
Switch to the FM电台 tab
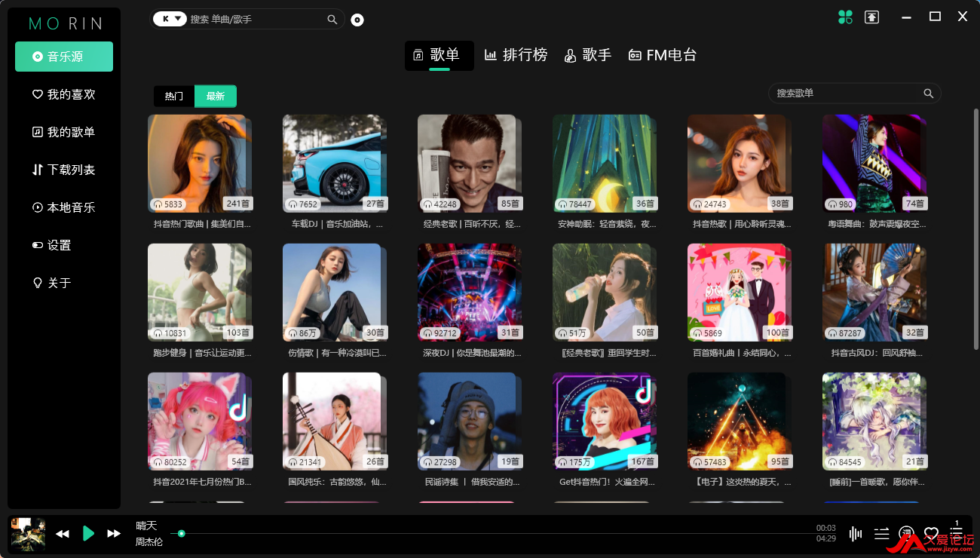coord(663,55)
